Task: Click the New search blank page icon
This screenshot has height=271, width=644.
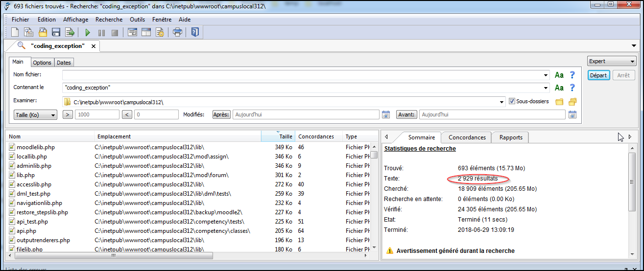Action: pos(15,33)
